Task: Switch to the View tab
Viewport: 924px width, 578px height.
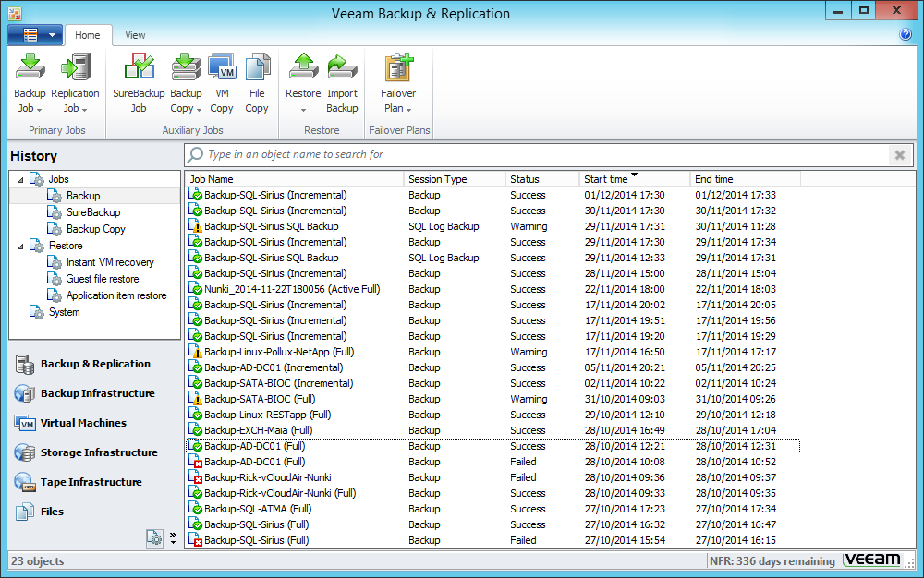Action: tap(135, 35)
